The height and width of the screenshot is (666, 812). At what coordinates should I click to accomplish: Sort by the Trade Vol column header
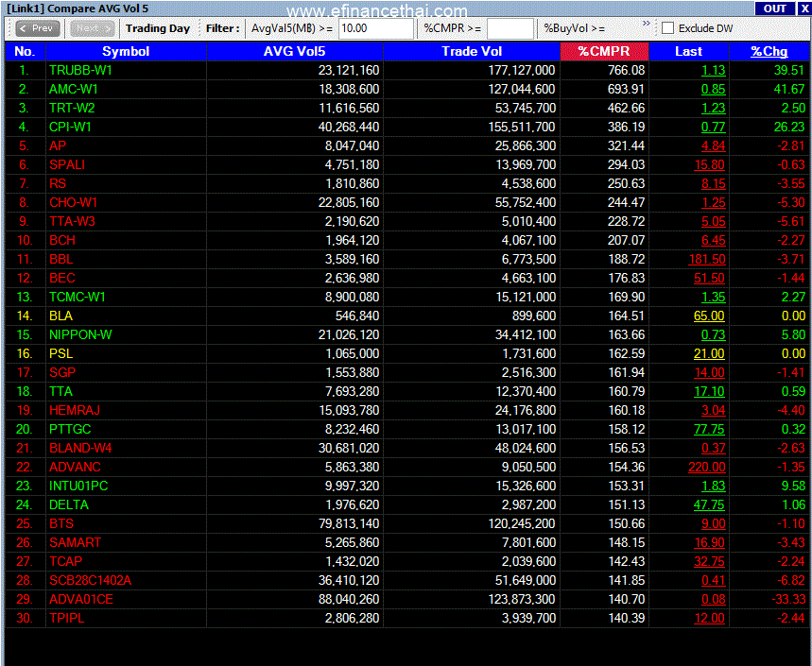click(x=472, y=51)
